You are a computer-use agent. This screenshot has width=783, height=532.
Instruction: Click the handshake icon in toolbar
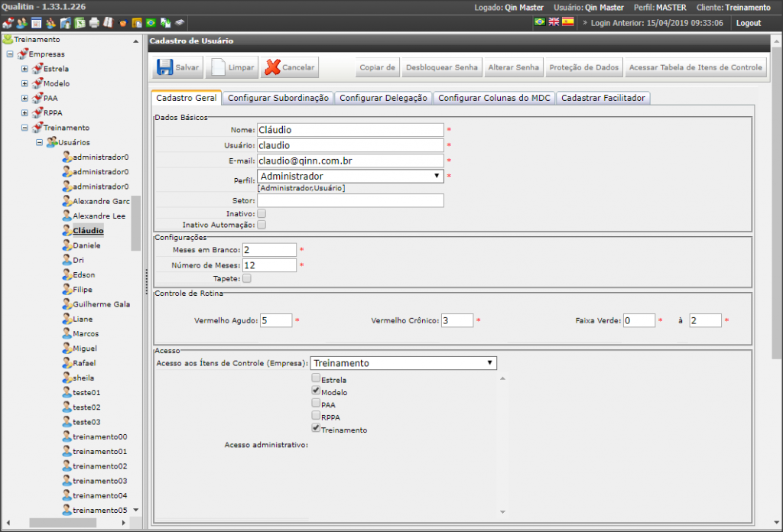tap(123, 23)
